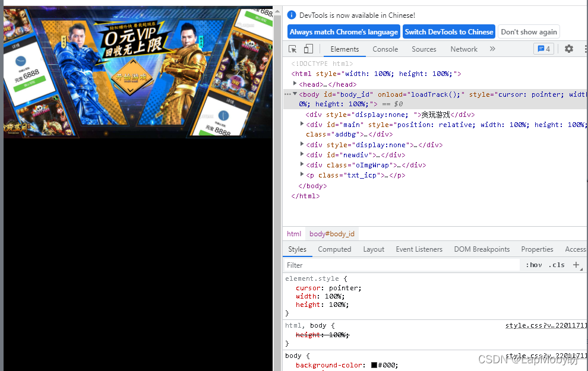Click the info icon in the language banner
This screenshot has width=588, height=371.
(x=292, y=15)
